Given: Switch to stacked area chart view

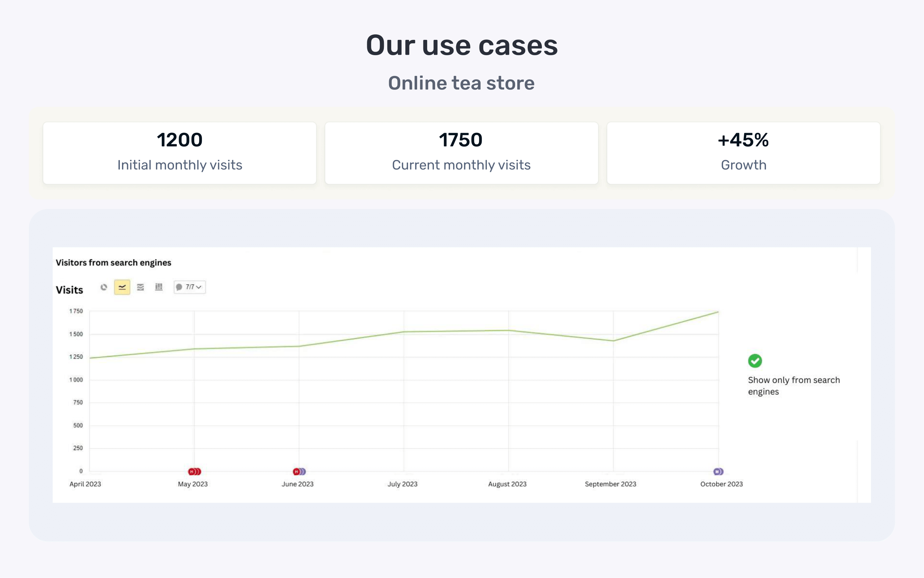Looking at the screenshot, I should coord(140,287).
